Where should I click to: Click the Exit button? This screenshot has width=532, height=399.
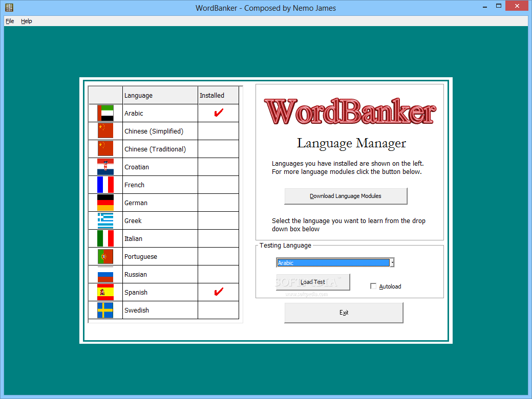point(344,313)
